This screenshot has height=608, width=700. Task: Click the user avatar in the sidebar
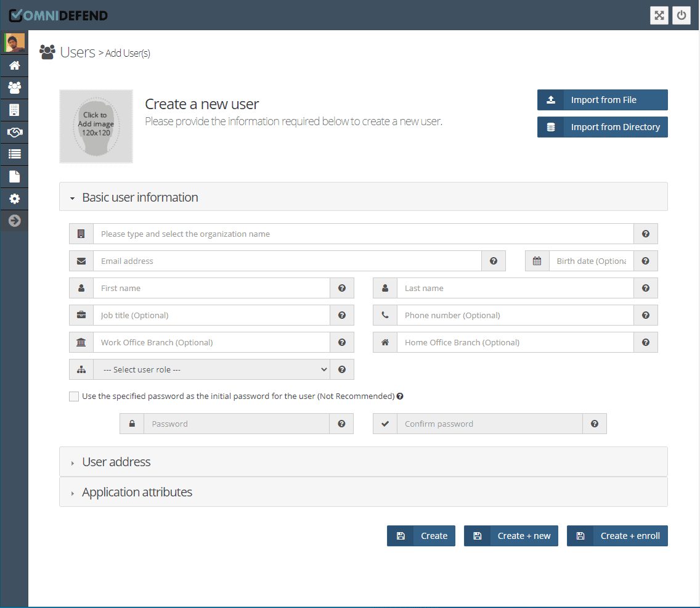click(14, 43)
